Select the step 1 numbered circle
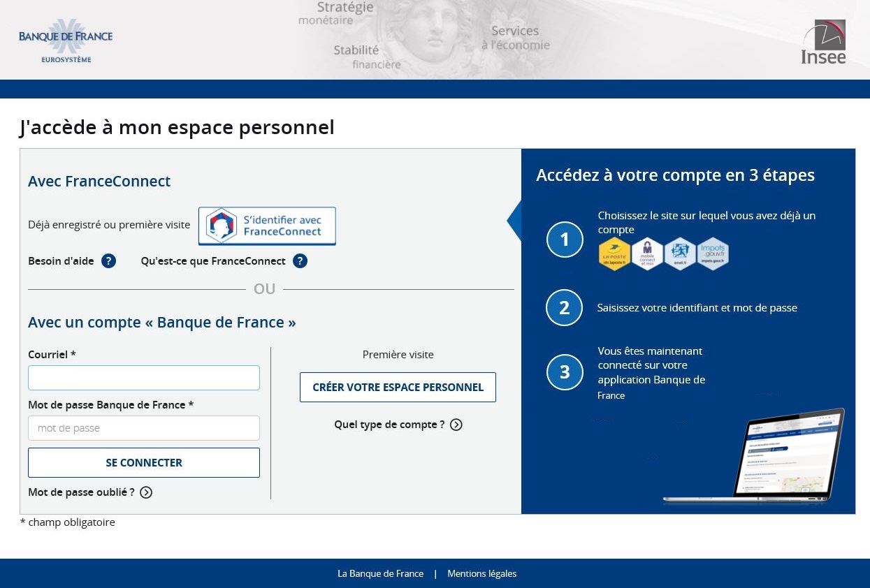The height and width of the screenshot is (588, 870). click(565, 240)
